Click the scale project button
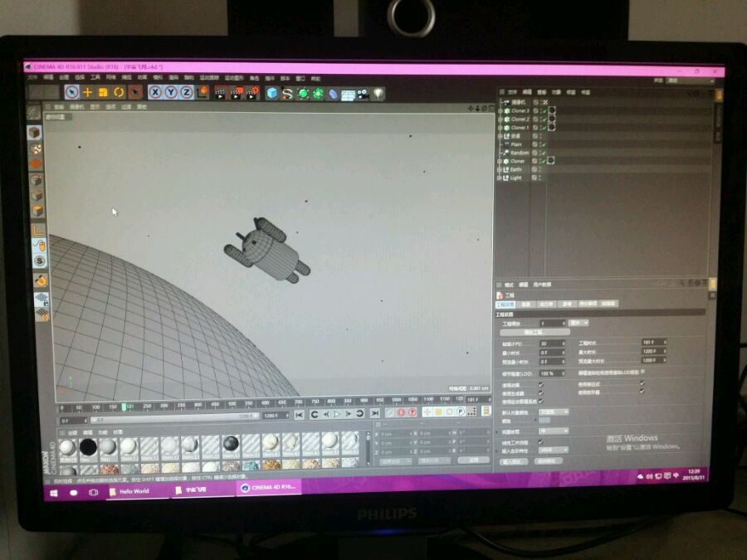 [x=535, y=332]
